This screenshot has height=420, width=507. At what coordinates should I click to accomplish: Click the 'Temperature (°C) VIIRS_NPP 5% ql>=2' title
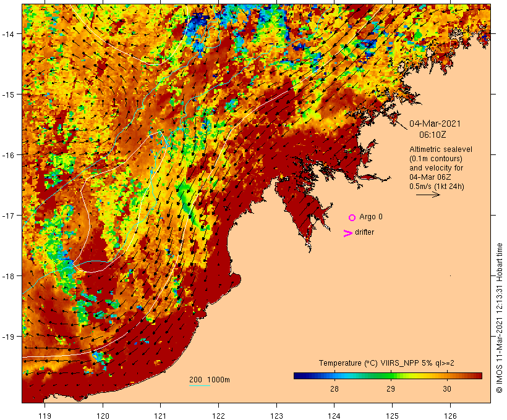(x=386, y=363)
